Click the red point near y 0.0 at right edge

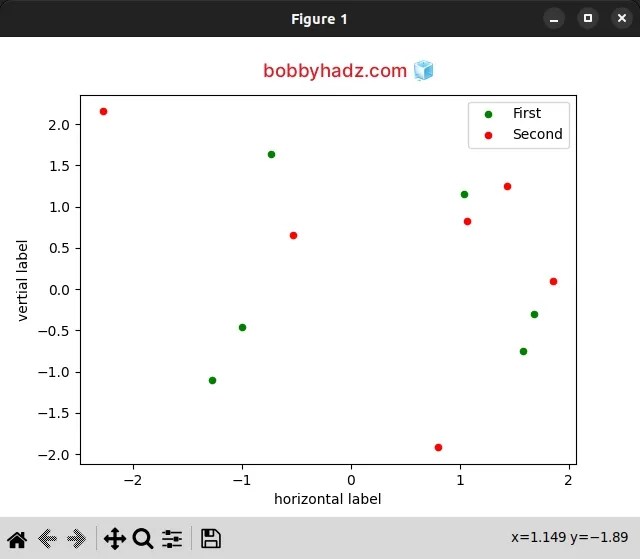click(x=553, y=282)
